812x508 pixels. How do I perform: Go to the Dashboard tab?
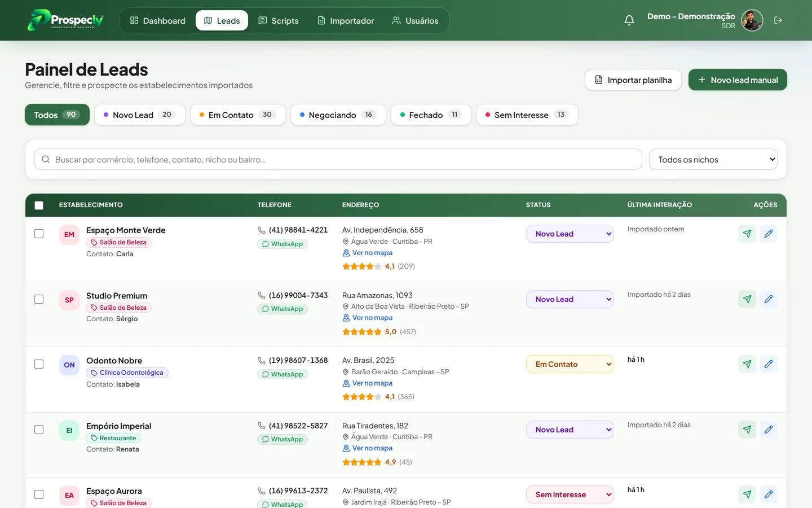coord(157,20)
